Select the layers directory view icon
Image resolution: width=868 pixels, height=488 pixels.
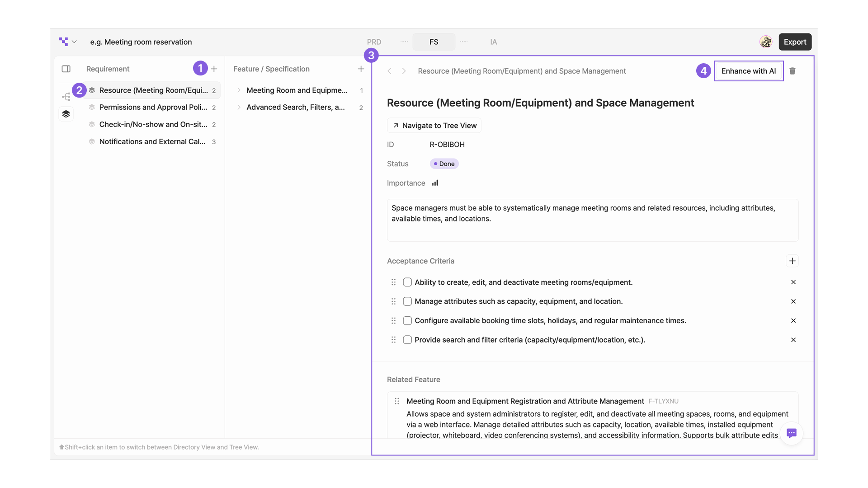pos(66,114)
